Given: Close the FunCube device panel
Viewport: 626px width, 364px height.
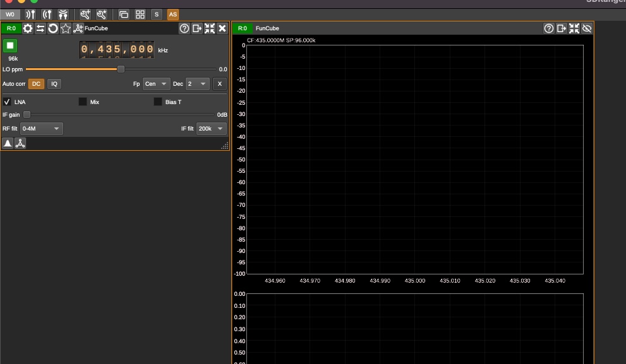Looking at the screenshot, I should [x=222, y=28].
